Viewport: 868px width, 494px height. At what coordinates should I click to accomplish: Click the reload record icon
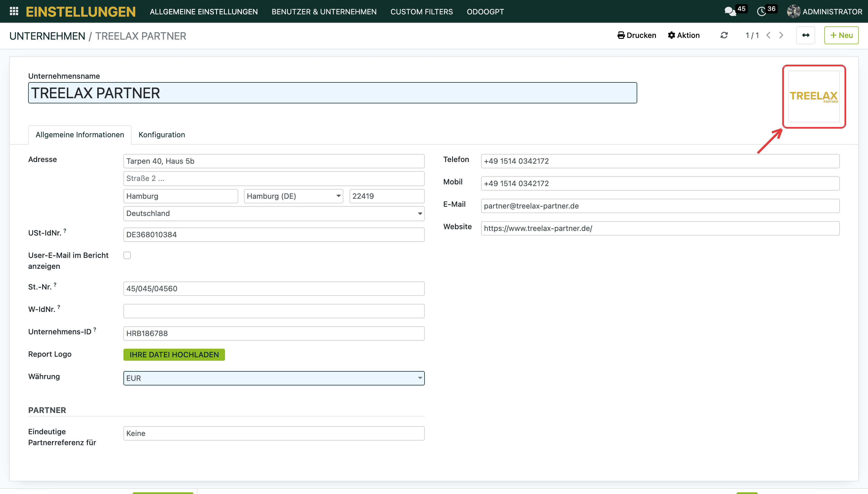click(724, 35)
